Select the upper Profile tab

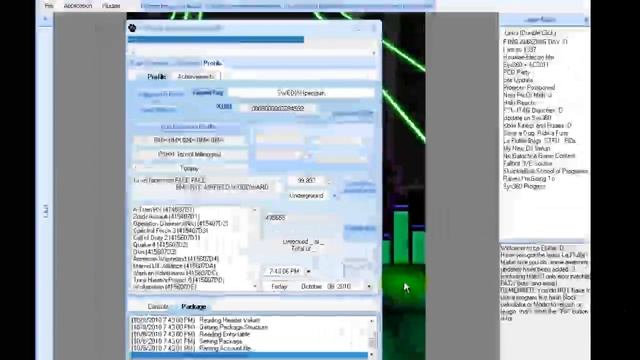click(x=213, y=63)
